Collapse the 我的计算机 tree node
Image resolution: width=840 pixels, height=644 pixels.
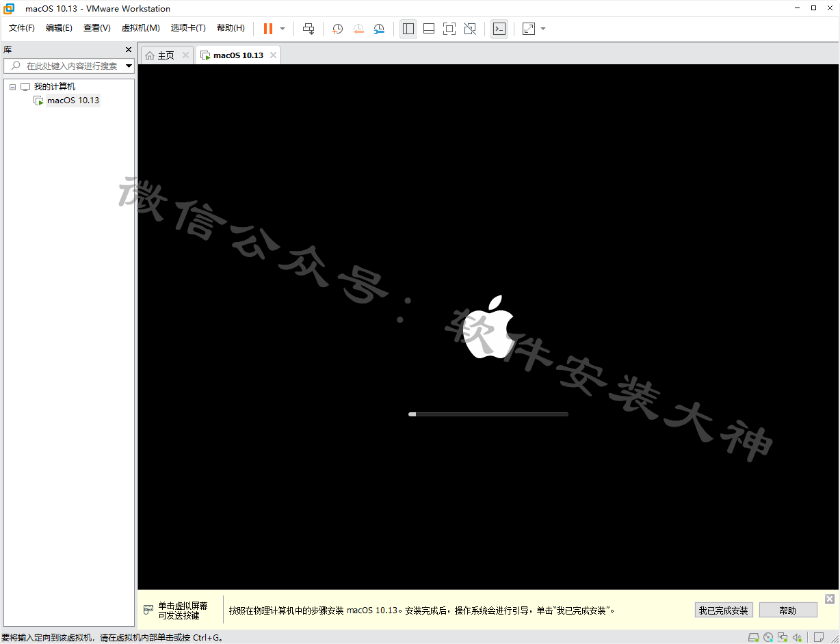(x=12, y=88)
